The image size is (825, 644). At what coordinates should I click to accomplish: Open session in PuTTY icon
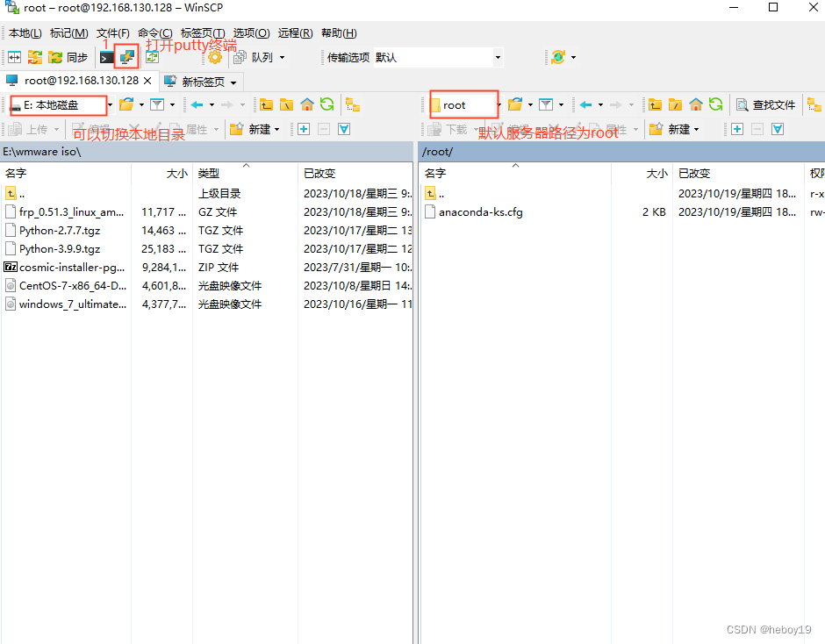[x=126, y=57]
